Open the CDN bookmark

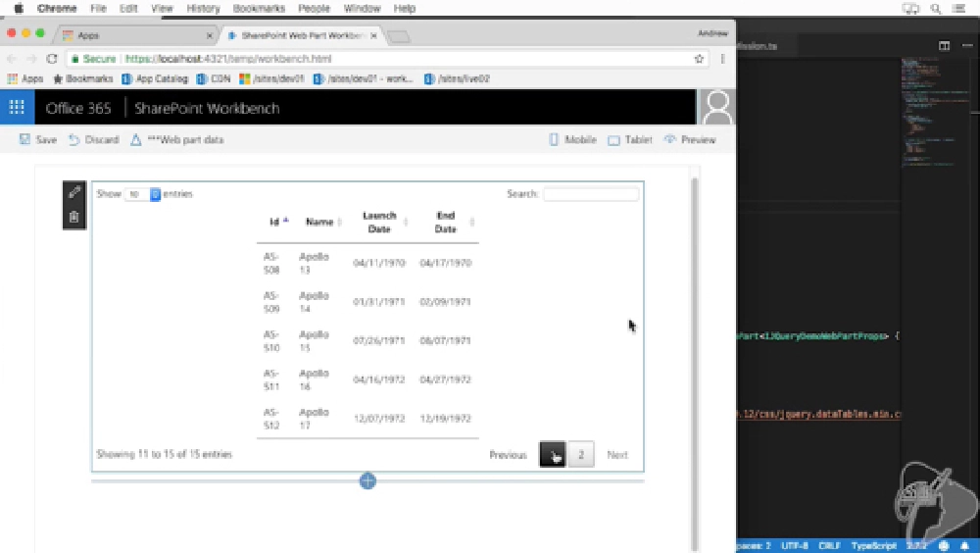pyautogui.click(x=213, y=78)
